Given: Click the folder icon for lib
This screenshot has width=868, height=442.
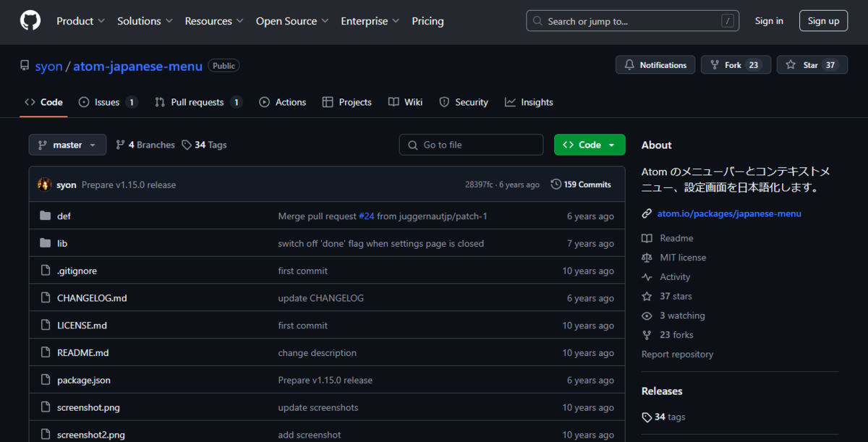Looking at the screenshot, I should tap(45, 243).
